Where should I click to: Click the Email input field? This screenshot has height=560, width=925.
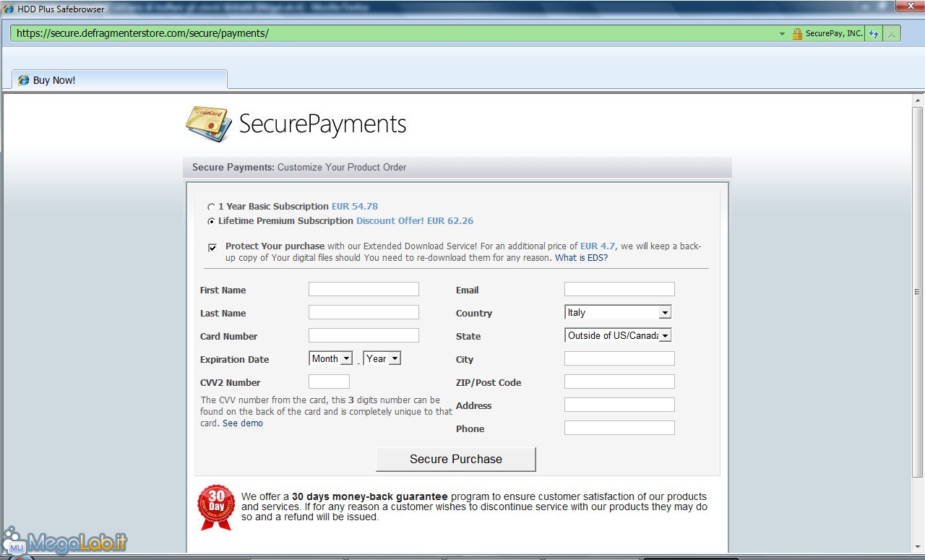[x=619, y=289]
